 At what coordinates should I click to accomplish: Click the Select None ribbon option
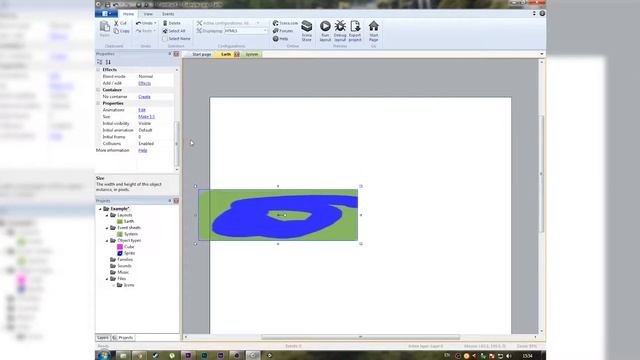176,38
